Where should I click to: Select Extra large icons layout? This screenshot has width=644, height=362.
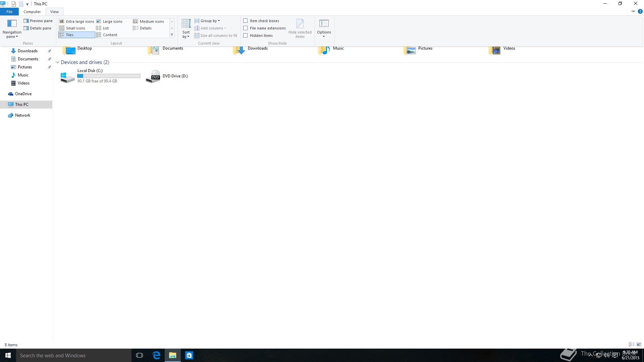click(77, 21)
